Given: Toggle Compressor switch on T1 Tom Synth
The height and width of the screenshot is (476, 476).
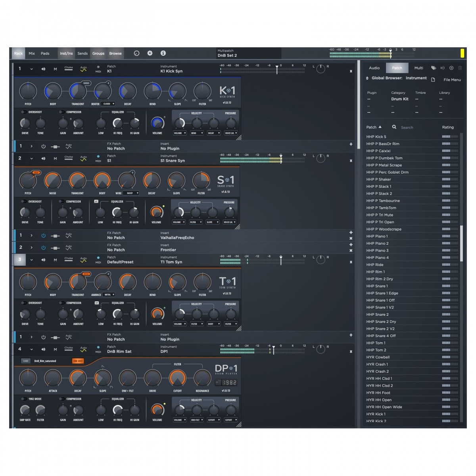Looking at the screenshot, I should click(61, 303).
